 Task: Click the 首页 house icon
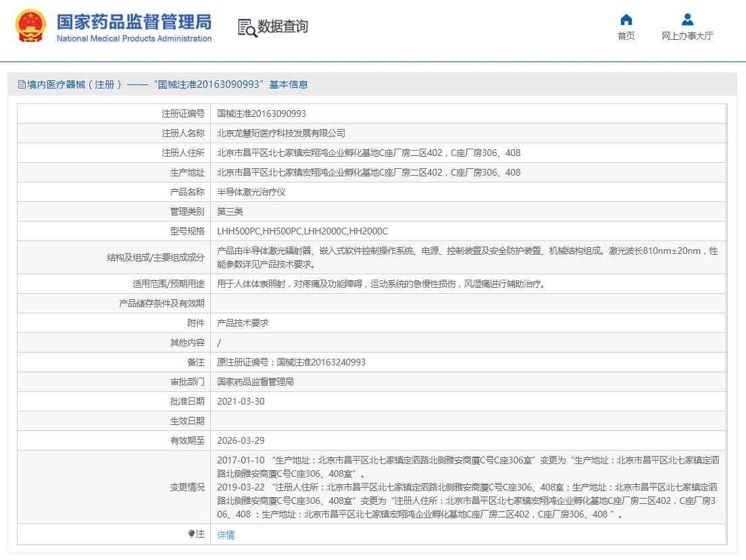pos(626,20)
